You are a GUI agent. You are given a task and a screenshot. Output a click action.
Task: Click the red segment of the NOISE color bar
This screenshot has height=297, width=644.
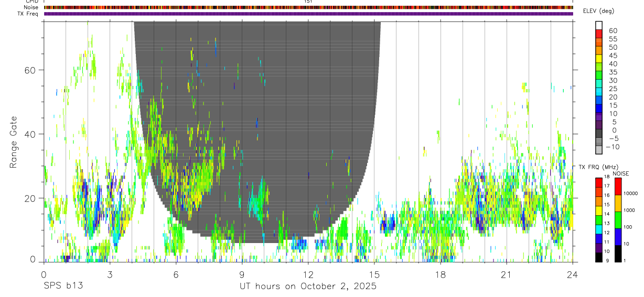pos(617,186)
